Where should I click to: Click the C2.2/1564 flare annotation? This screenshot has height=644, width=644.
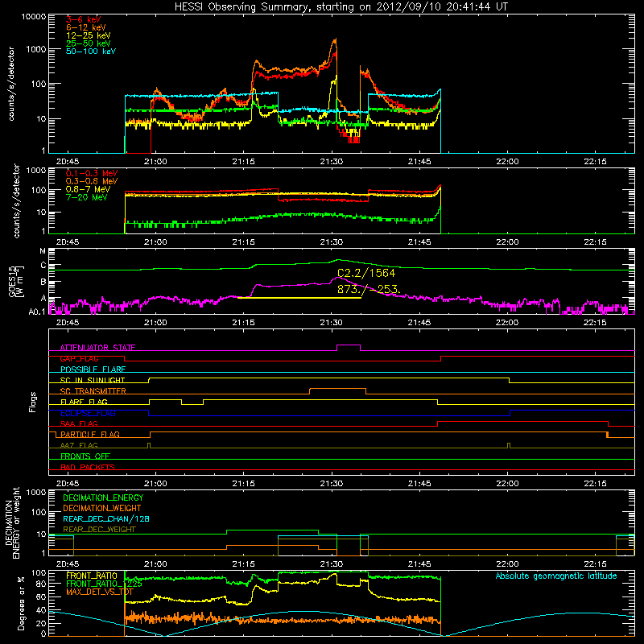[x=366, y=273]
